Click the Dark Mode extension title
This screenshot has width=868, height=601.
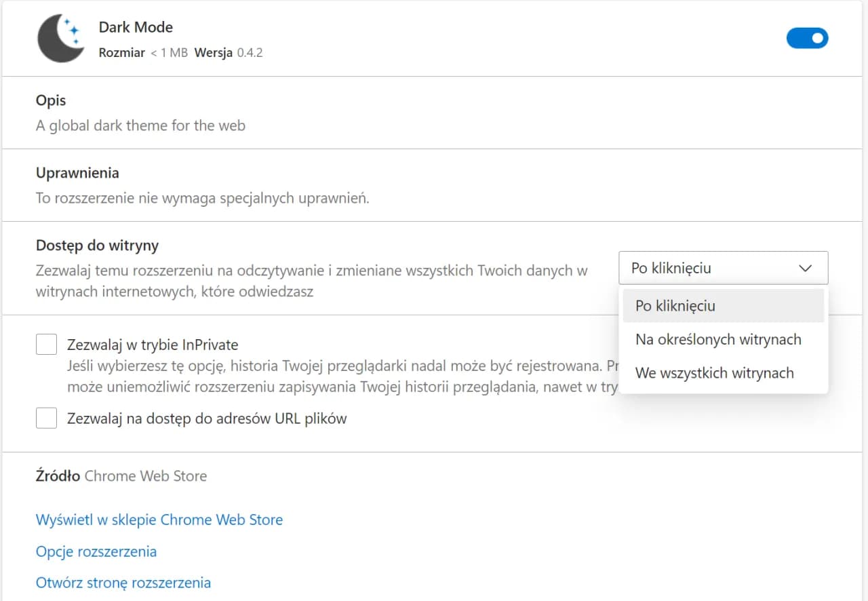[136, 27]
